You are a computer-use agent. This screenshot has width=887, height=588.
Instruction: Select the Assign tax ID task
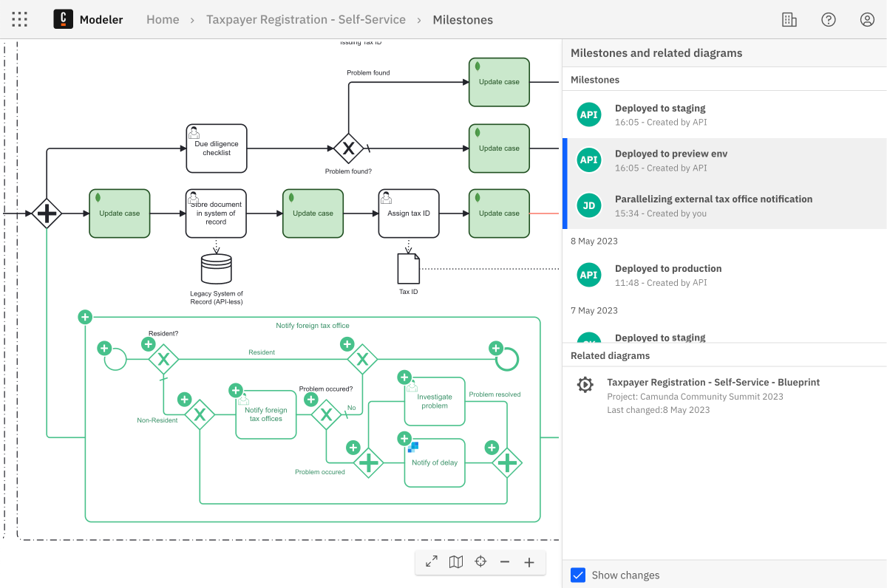click(409, 213)
